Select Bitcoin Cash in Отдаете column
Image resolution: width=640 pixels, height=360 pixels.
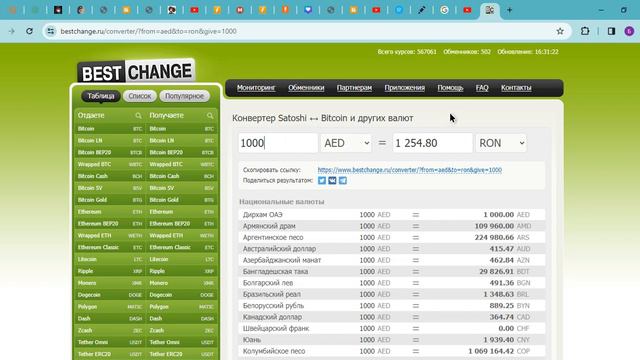pyautogui.click(x=110, y=176)
